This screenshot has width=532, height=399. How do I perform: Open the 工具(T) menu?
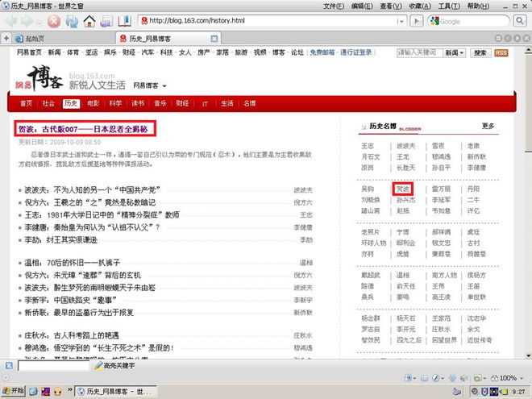pos(449,6)
